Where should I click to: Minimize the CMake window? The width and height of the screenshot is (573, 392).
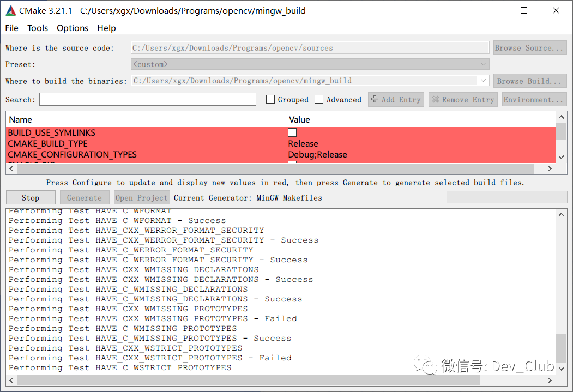click(493, 10)
